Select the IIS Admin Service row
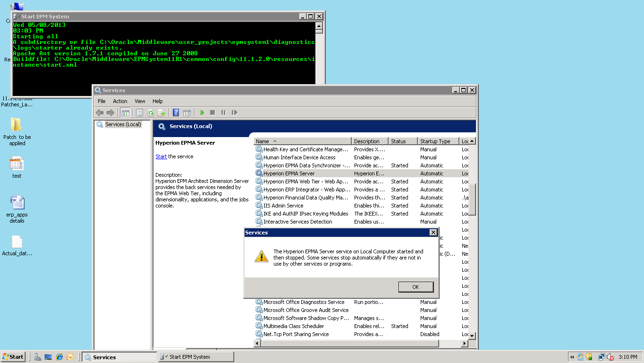This screenshot has width=644, height=363. (x=361, y=206)
